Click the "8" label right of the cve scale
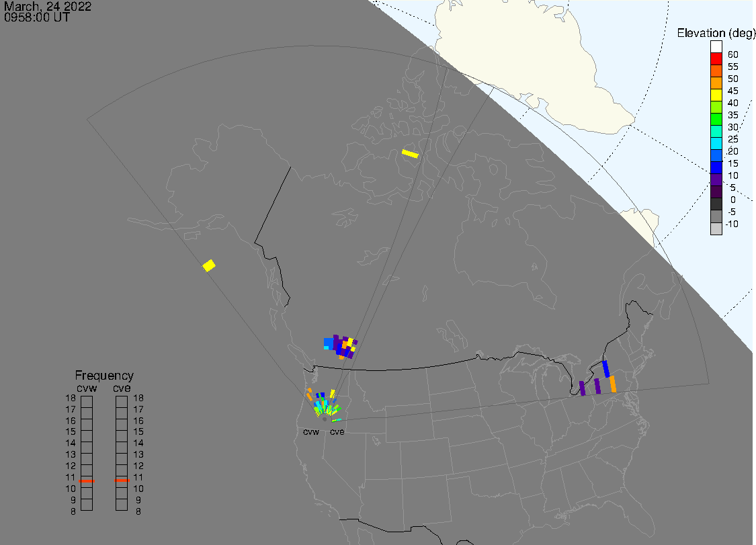The image size is (756, 545). [138, 511]
